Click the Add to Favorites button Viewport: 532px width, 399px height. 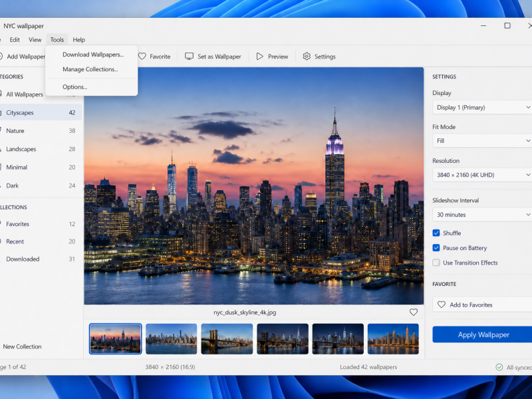coord(482,305)
